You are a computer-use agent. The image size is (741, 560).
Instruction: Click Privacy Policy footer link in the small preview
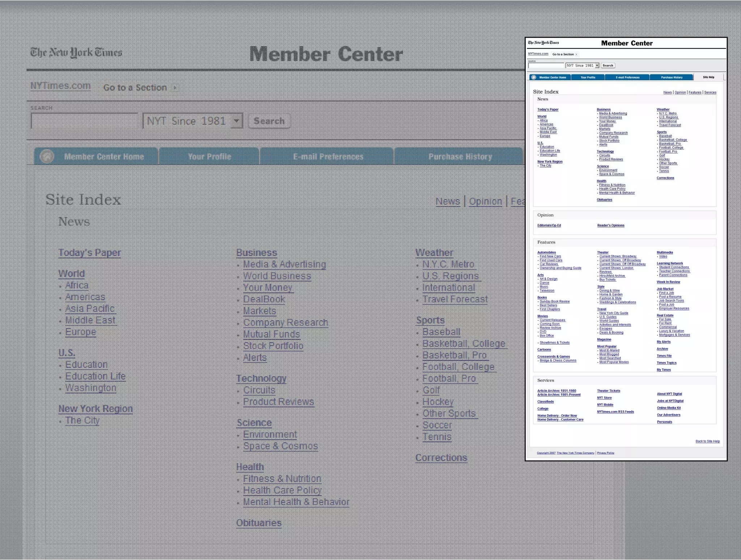point(606,453)
